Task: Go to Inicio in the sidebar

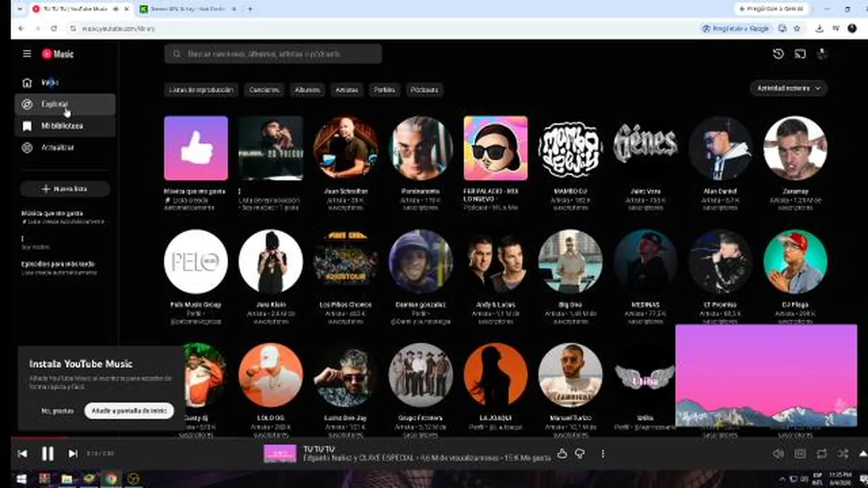Action: [x=65, y=83]
